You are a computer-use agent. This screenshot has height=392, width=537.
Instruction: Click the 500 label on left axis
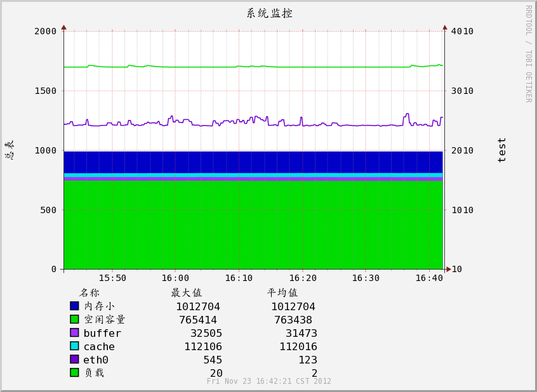[x=48, y=210]
